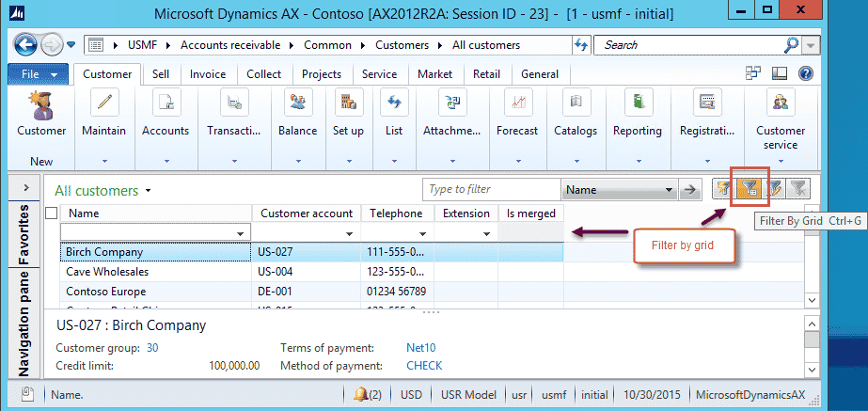
Task: Click Common in the breadcrumb path
Action: click(x=327, y=45)
